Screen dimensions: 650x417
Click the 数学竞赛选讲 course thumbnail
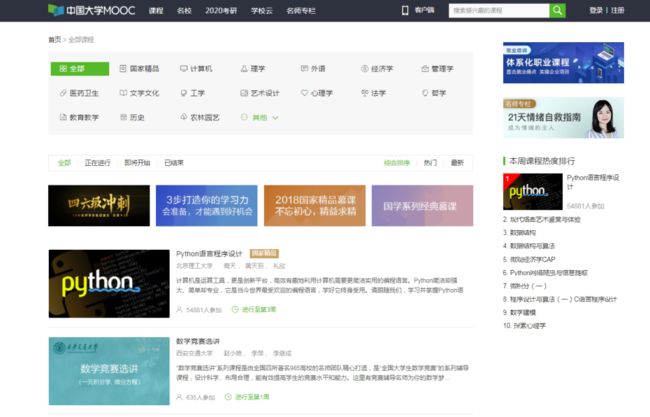click(x=109, y=371)
